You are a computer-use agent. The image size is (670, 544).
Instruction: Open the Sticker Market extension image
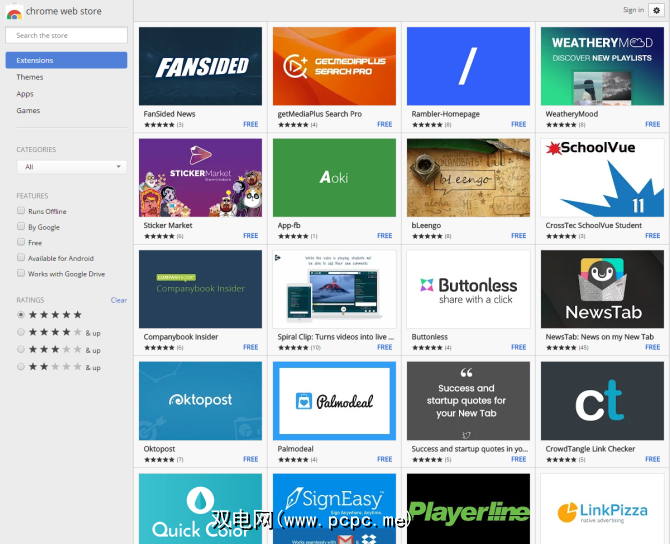coord(200,178)
